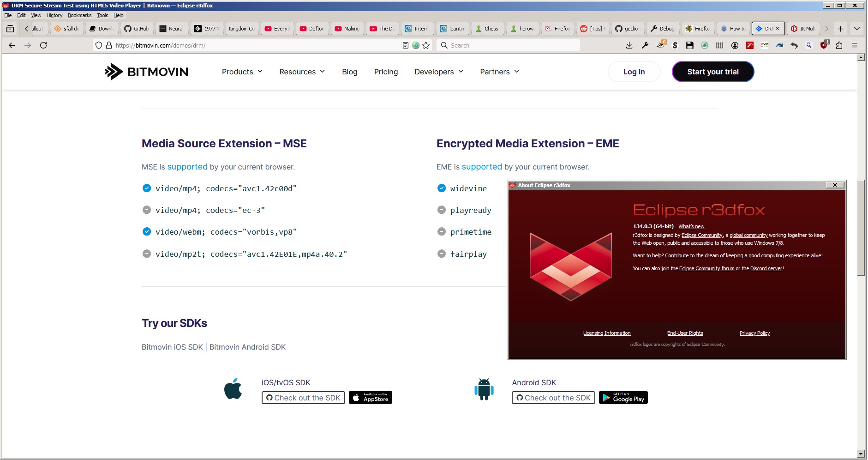The width and height of the screenshot is (868, 460).
Task: Open the list all tabs dropdown
Action: click(x=857, y=29)
